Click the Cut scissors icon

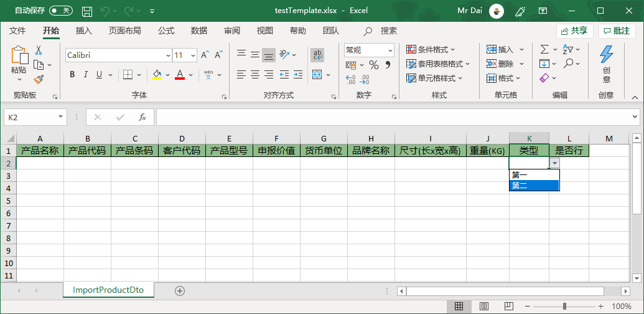click(39, 50)
